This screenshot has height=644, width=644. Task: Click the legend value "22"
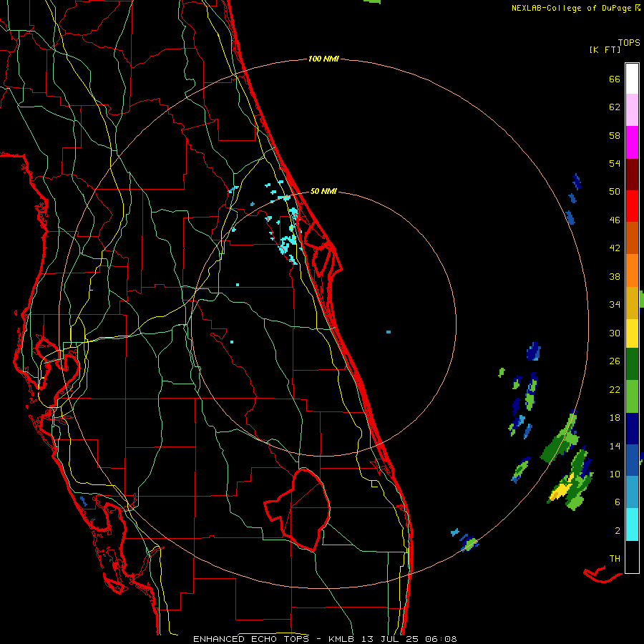point(615,389)
